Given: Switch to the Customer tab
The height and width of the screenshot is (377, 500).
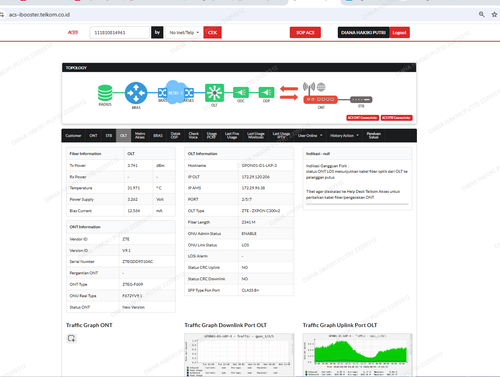Looking at the screenshot, I should click(73, 136).
